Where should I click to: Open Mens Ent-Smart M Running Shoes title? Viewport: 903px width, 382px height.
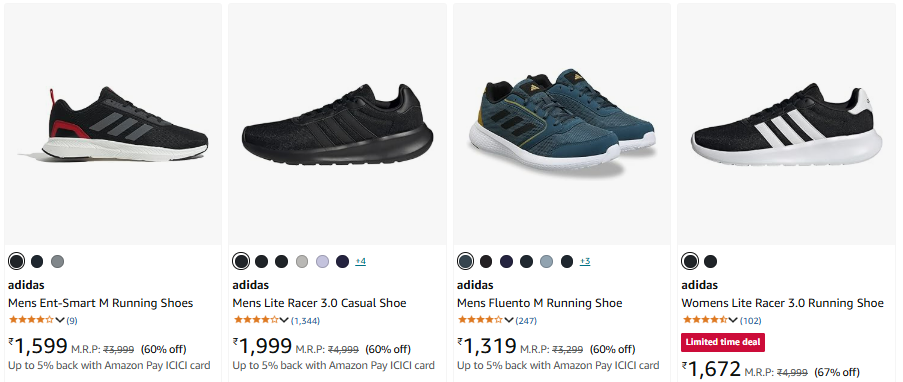(101, 303)
